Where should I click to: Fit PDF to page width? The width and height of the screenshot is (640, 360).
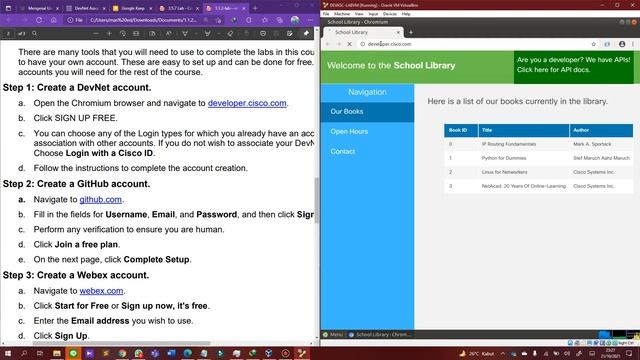(x=136, y=33)
